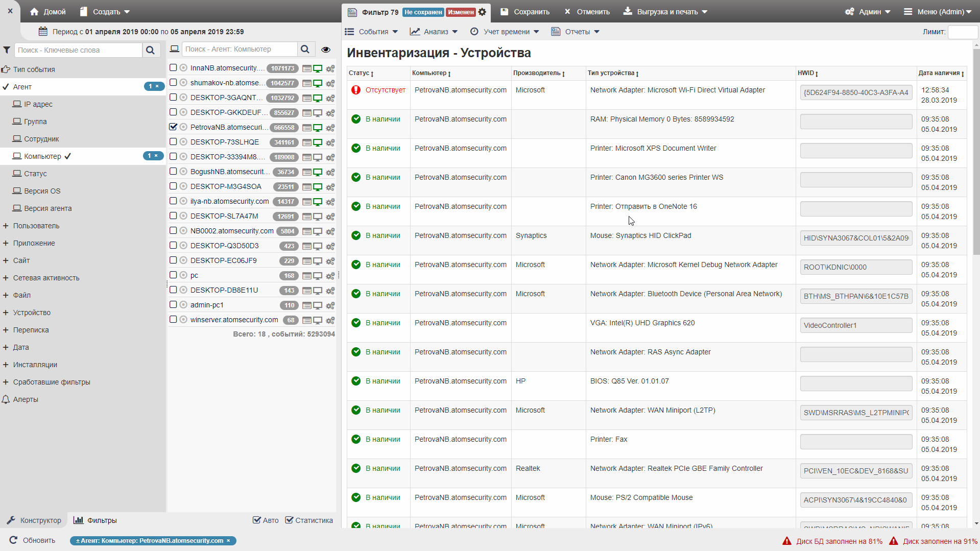Click monitor icon for DESKTOP-M3G4SOA row
980x551 pixels.
318,187
